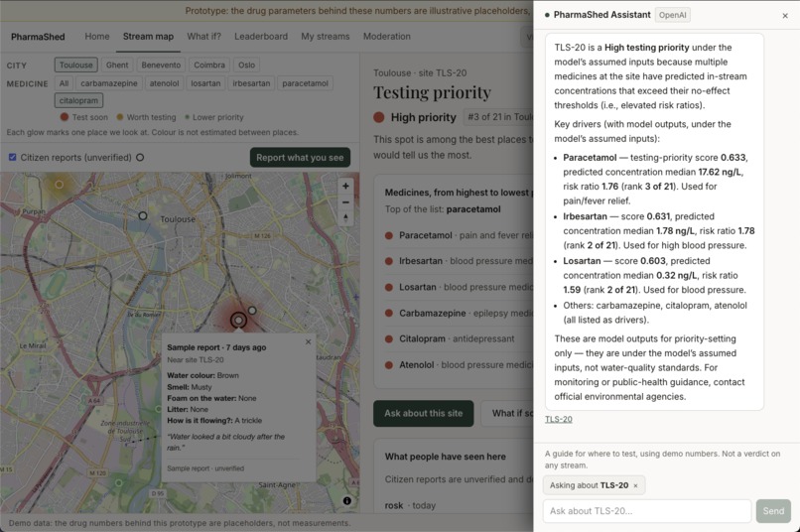Select the Ghent city chip
This screenshot has width=800, height=532.
coord(117,65)
